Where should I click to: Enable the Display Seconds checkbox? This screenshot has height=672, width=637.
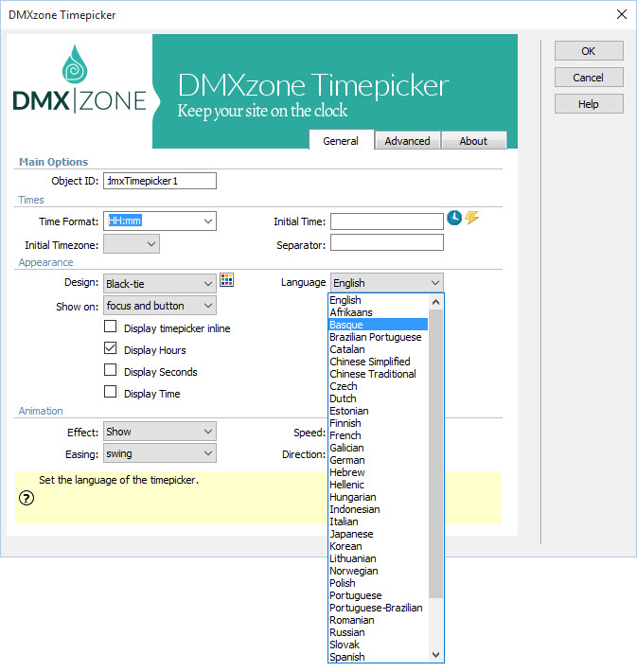coord(110,370)
